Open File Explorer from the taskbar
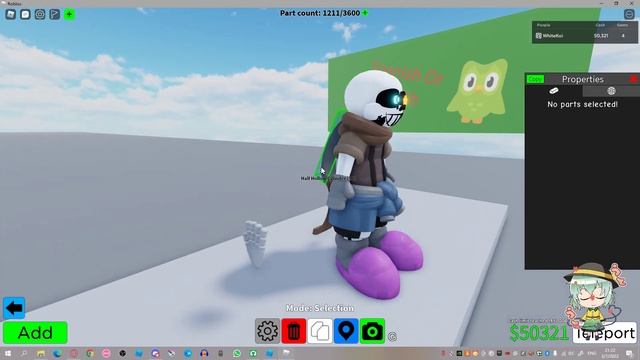Viewport: 640px width, 360px height. click(x=41, y=353)
